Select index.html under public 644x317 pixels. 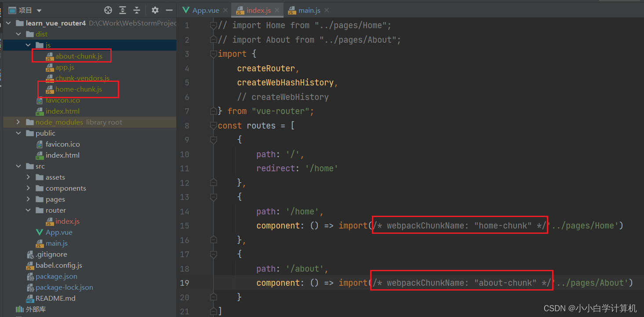pos(62,155)
